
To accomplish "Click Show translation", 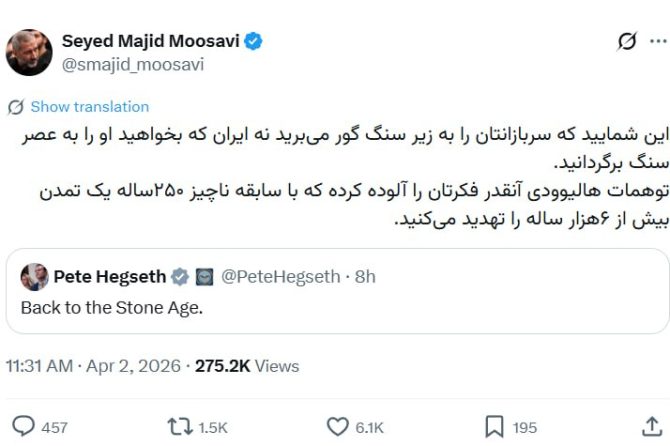I will tap(89, 107).
